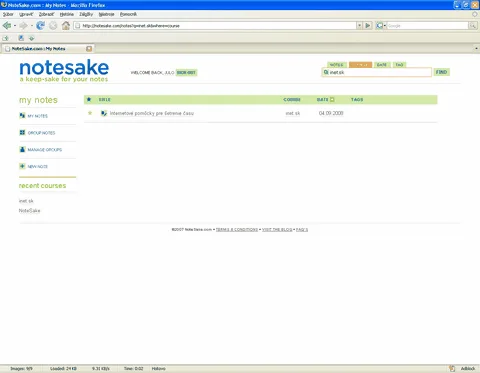Click the magnifier icon in NoteSake search box
This screenshot has height=373, width=480.
pos(326,72)
